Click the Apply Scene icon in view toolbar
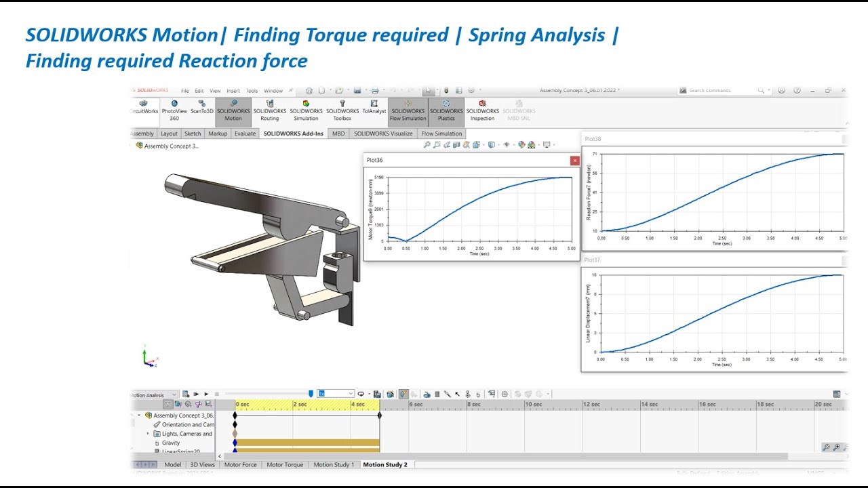Image resolution: width=868 pixels, height=488 pixels. [531, 144]
